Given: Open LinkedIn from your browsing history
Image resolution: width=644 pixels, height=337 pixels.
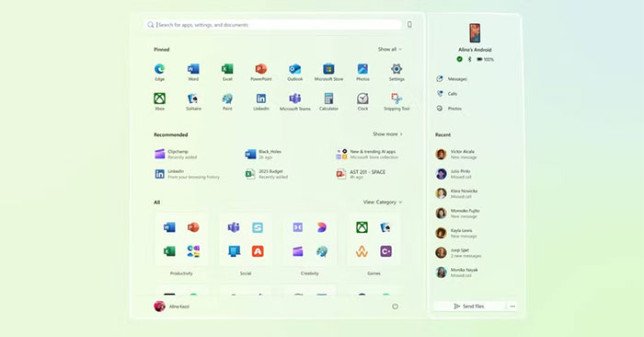Looking at the screenshot, I should 187,174.
